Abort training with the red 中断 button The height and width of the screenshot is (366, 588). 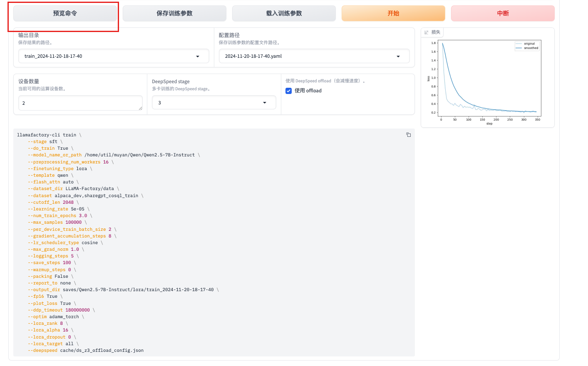[x=503, y=13]
